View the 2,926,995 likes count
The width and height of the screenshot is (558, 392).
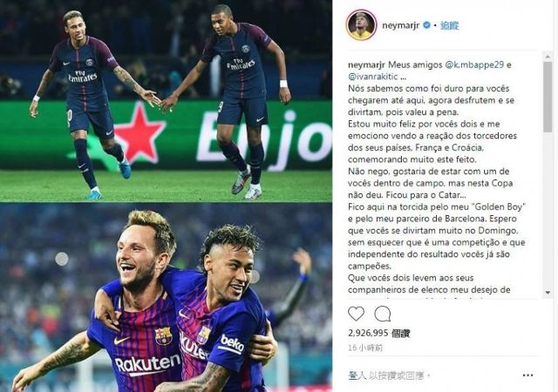coord(378,333)
